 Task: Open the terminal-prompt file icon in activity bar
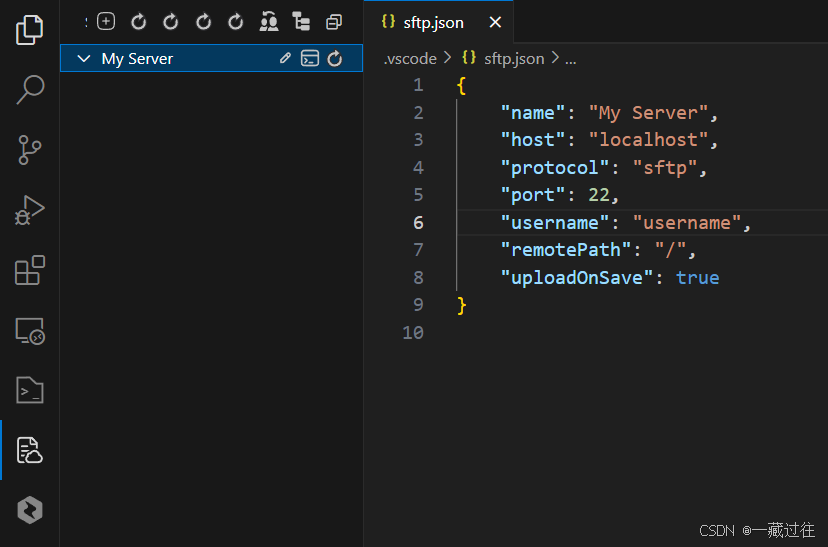[30, 391]
